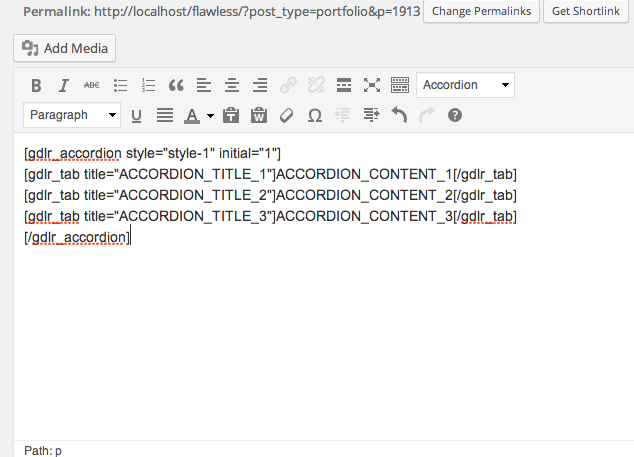Center align the text
Screen dimensions: 634x457
tap(232, 86)
